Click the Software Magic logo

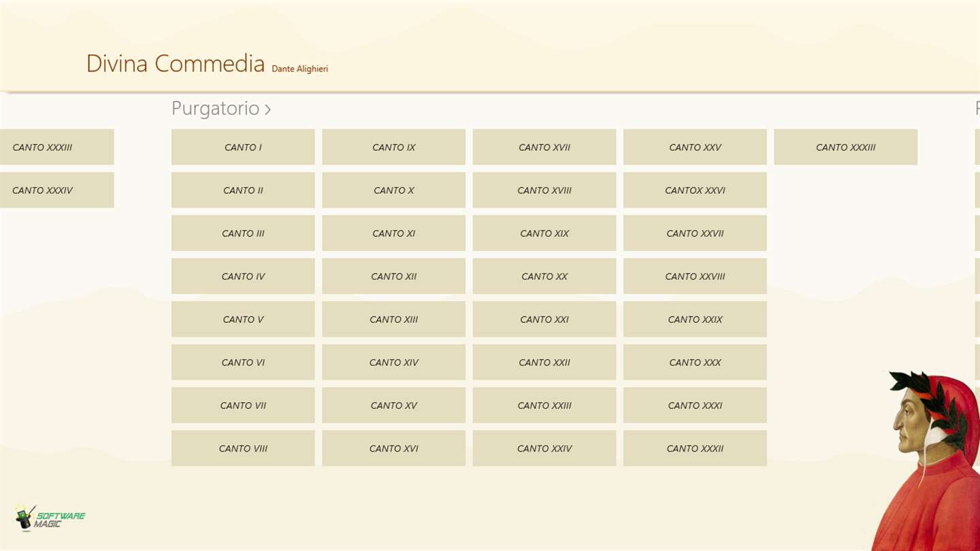50,518
